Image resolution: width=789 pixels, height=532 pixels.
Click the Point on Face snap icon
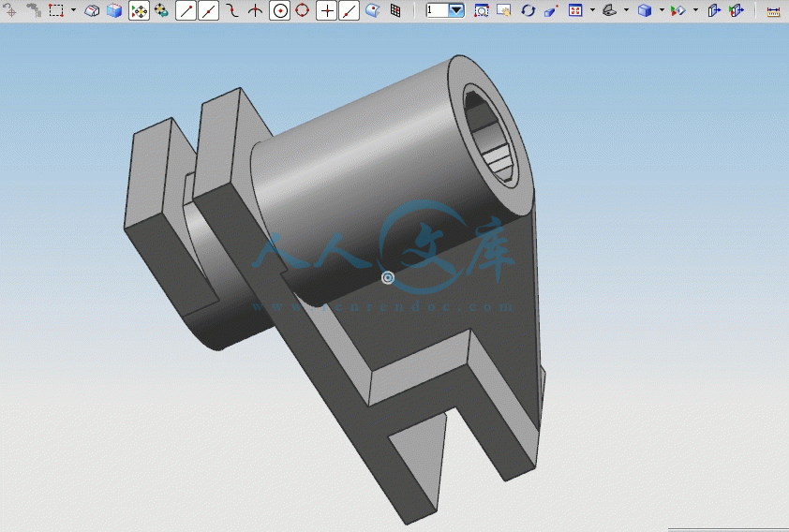point(372,10)
